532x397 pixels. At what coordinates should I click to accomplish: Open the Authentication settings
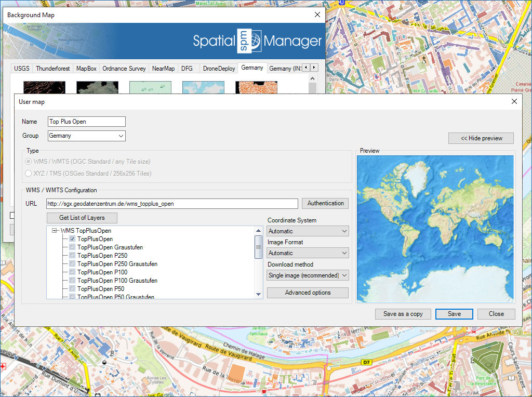tap(325, 203)
